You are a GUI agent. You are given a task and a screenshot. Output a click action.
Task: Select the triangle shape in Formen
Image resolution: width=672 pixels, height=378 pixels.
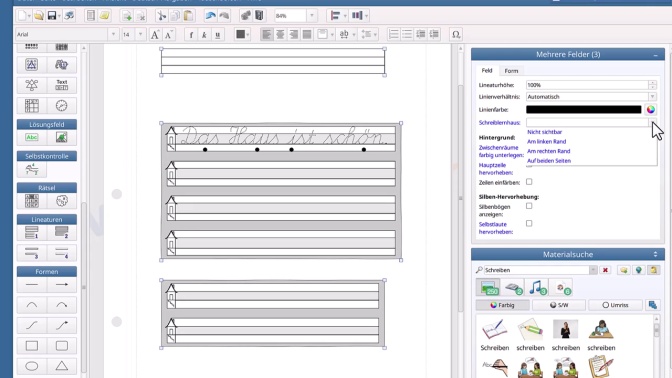(x=61, y=366)
